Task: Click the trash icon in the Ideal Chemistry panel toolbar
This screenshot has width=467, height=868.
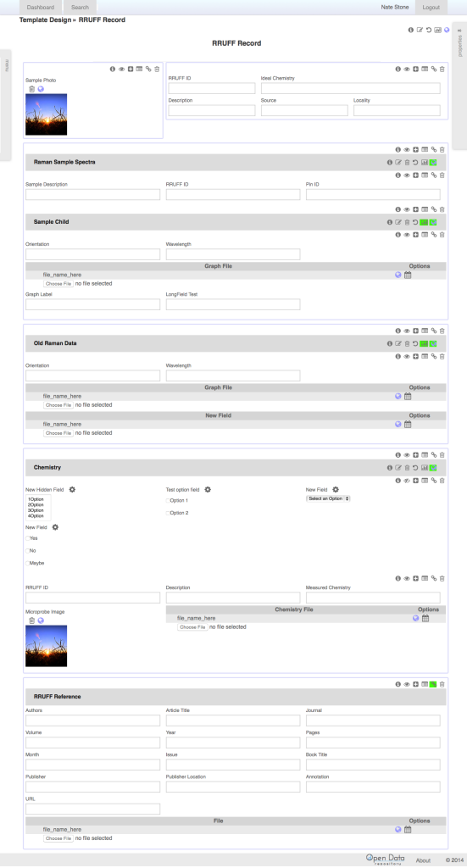Action: pyautogui.click(x=442, y=70)
